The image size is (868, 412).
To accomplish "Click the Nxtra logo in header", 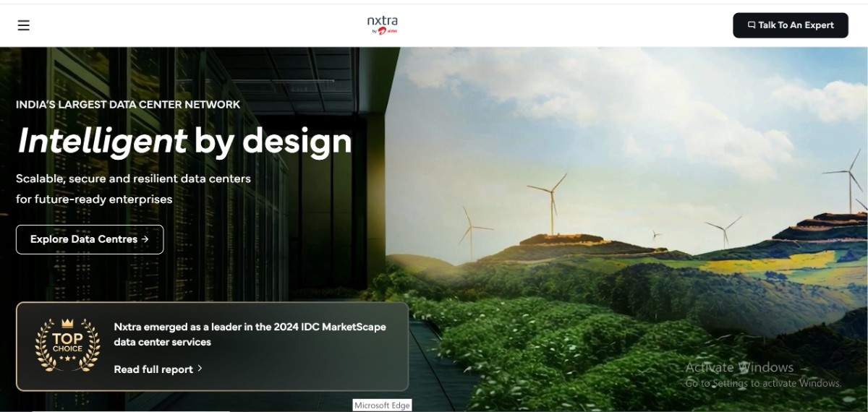I will (382, 22).
